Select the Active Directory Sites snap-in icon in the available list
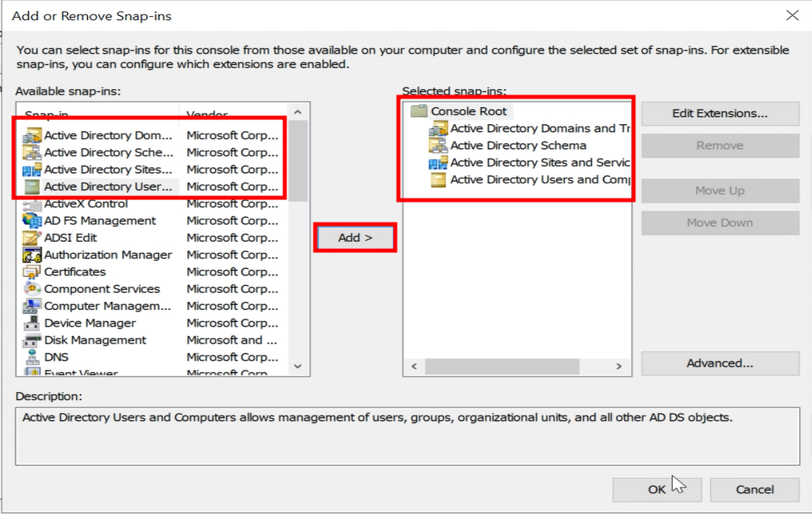 tap(32, 170)
